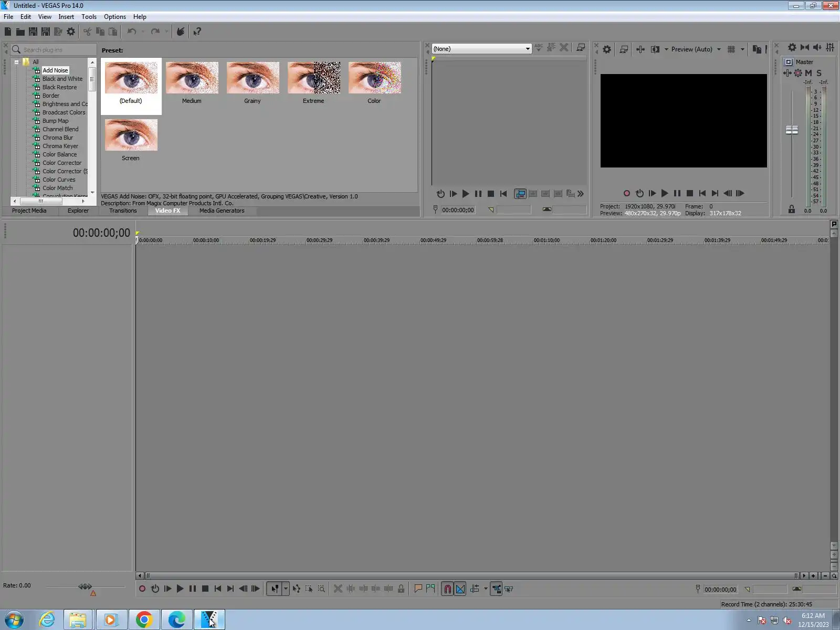Expand more Trimmer buttons chevron

(x=581, y=194)
